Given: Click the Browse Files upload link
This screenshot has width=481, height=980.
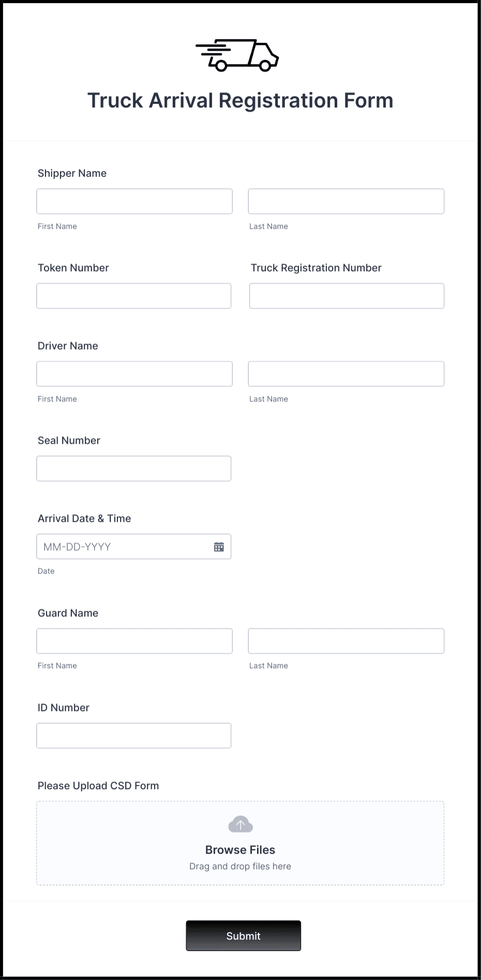Looking at the screenshot, I should click(240, 850).
